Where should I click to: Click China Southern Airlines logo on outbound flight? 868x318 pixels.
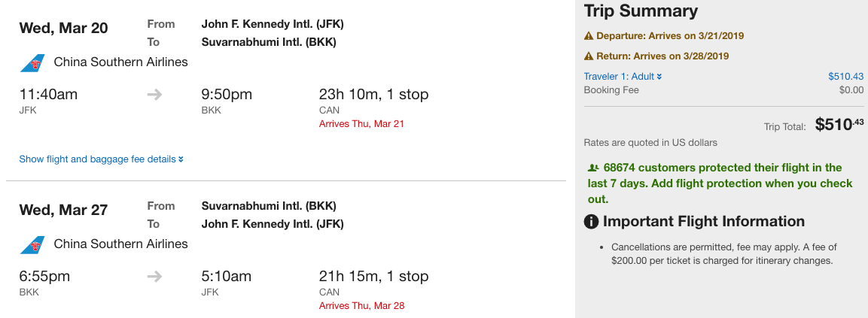pyautogui.click(x=33, y=62)
